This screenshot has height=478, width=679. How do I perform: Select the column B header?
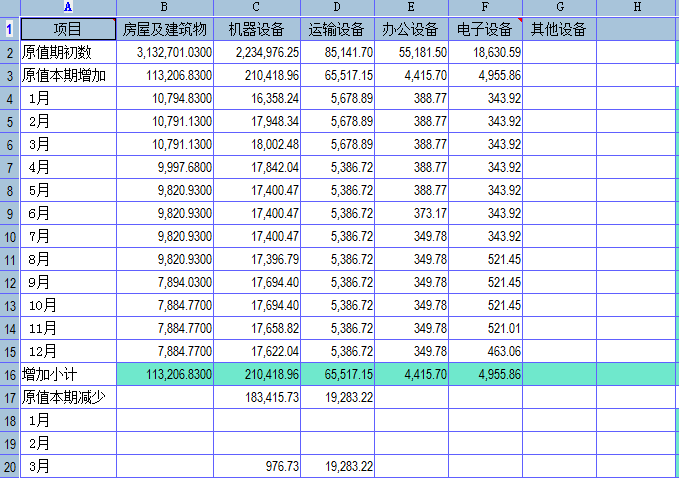pyautogui.click(x=165, y=7)
